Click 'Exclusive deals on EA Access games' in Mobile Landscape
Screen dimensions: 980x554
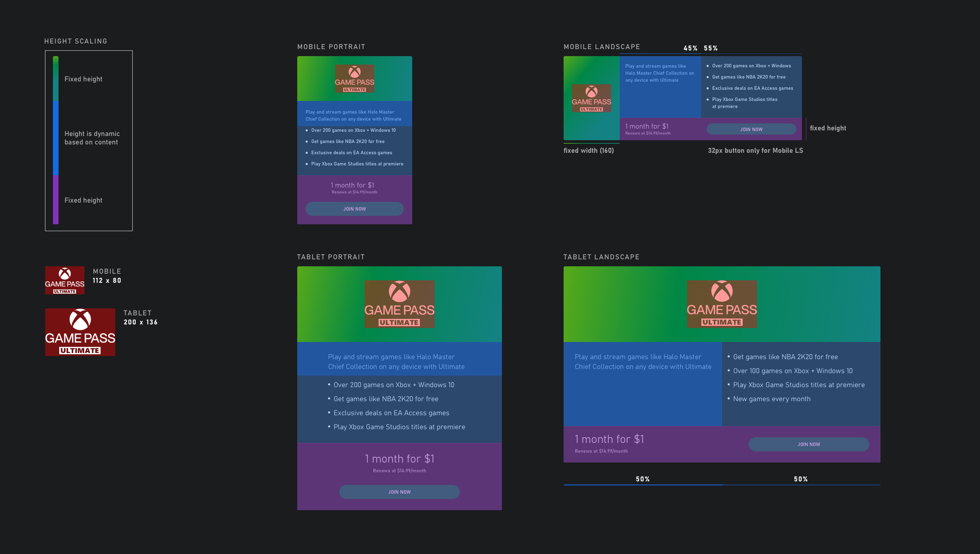click(x=752, y=88)
